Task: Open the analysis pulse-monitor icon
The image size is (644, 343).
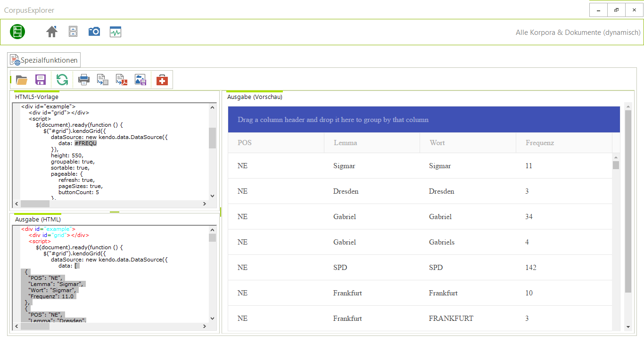Action: pyautogui.click(x=116, y=32)
